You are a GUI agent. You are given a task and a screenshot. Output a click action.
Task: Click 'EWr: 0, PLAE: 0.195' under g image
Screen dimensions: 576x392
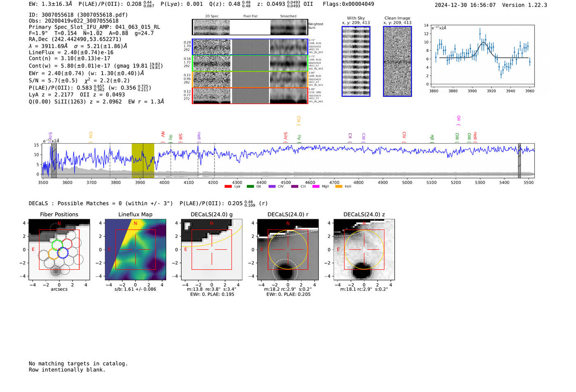[212, 295]
